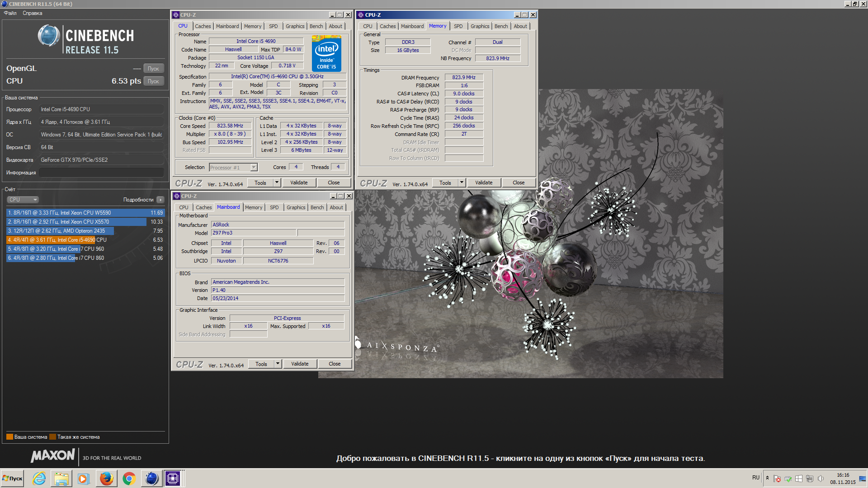Click the RU language indicator
Image resolution: width=868 pixels, height=488 pixels.
756,478
